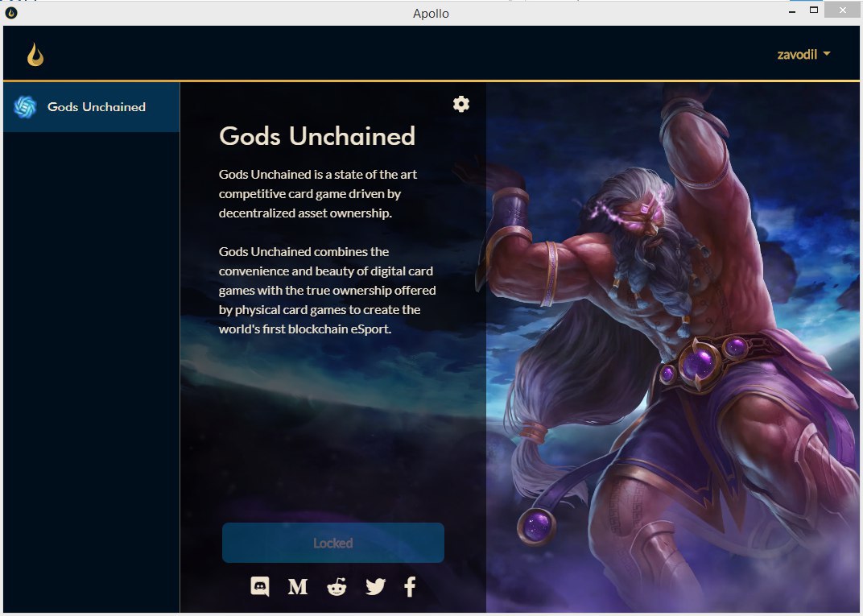The image size is (863, 616).
Task: Click the Apollo window title text
Action: (431, 13)
